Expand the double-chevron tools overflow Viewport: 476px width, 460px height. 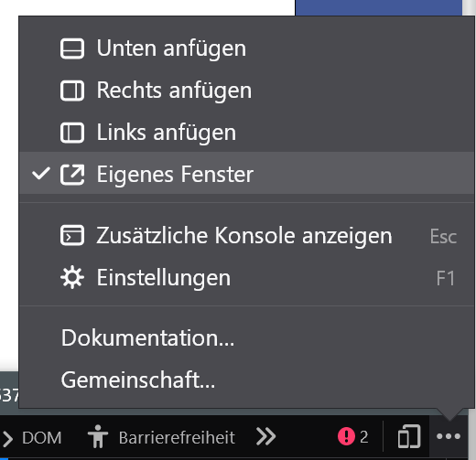(266, 436)
